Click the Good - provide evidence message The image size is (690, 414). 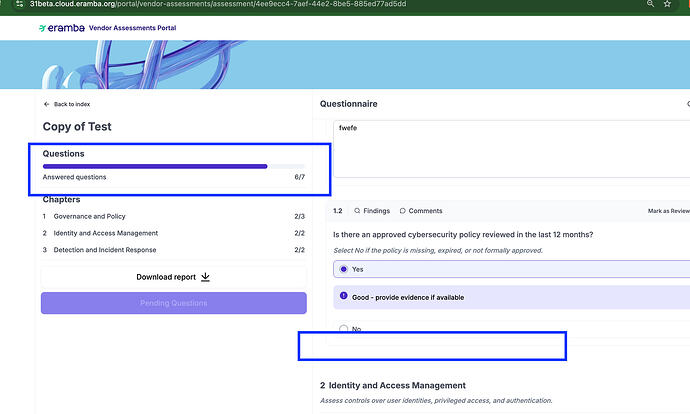click(408, 297)
